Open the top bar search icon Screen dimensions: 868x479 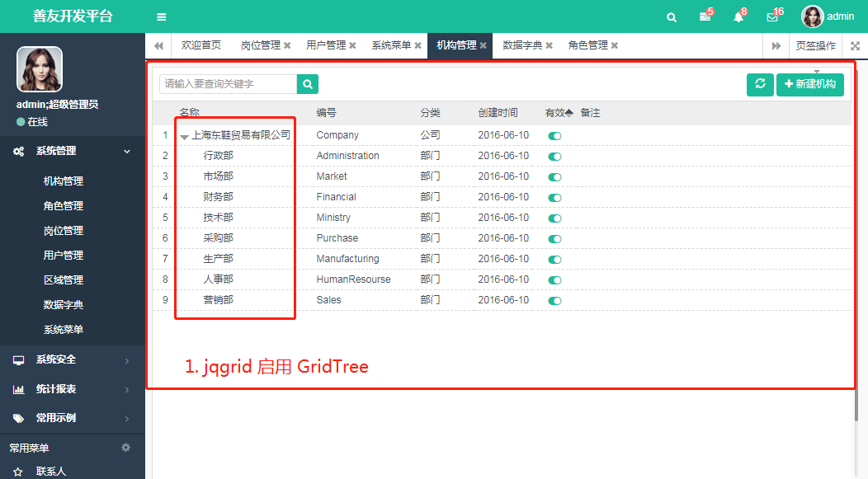click(x=672, y=17)
